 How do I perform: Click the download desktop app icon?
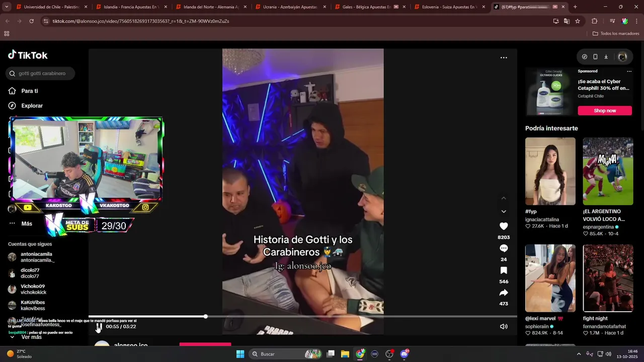tap(606, 57)
